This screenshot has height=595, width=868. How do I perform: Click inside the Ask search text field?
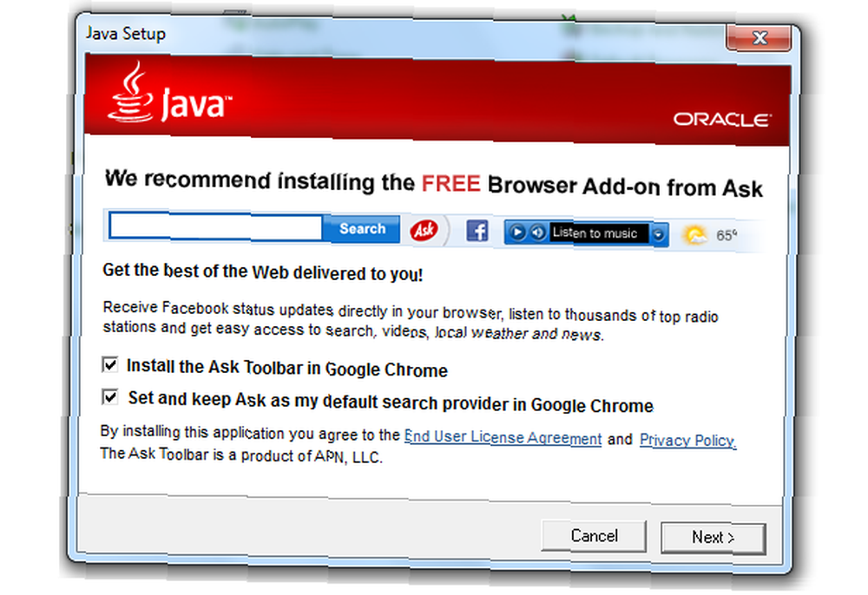point(216,226)
